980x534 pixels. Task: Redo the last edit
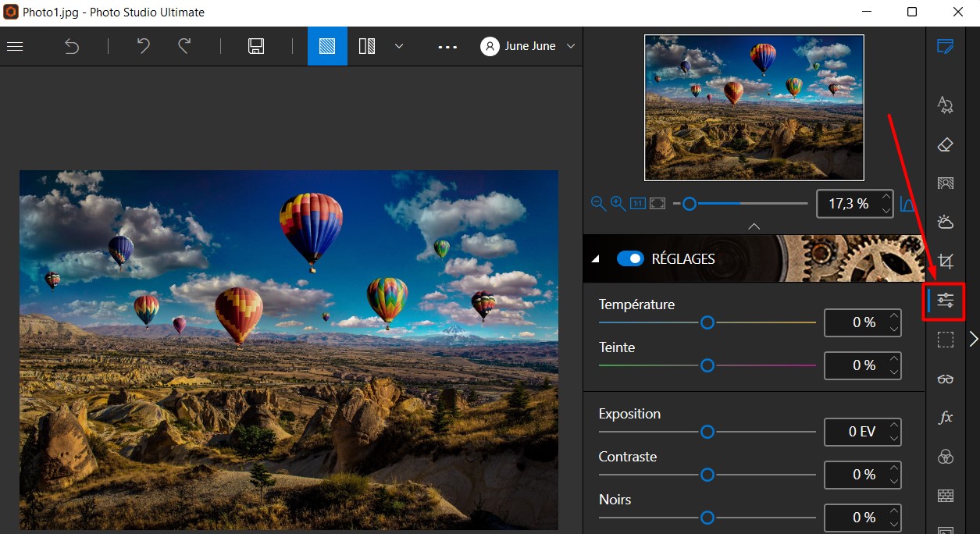[184, 46]
